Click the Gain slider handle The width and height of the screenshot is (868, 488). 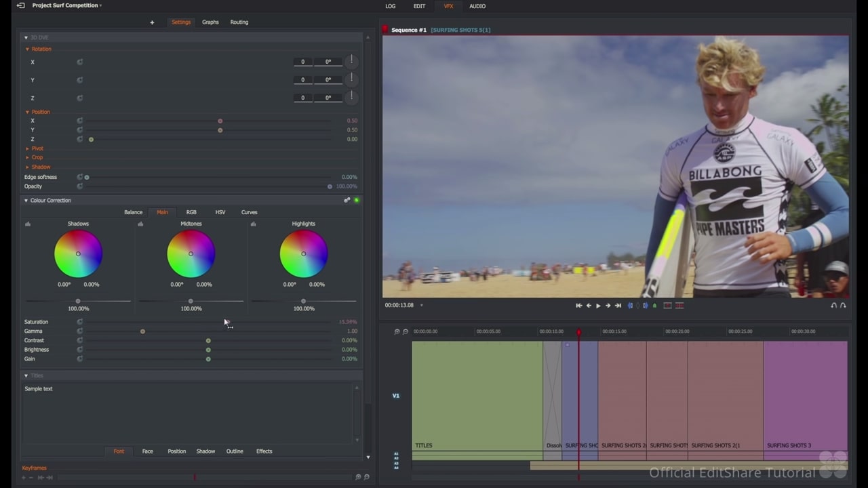coord(208,359)
